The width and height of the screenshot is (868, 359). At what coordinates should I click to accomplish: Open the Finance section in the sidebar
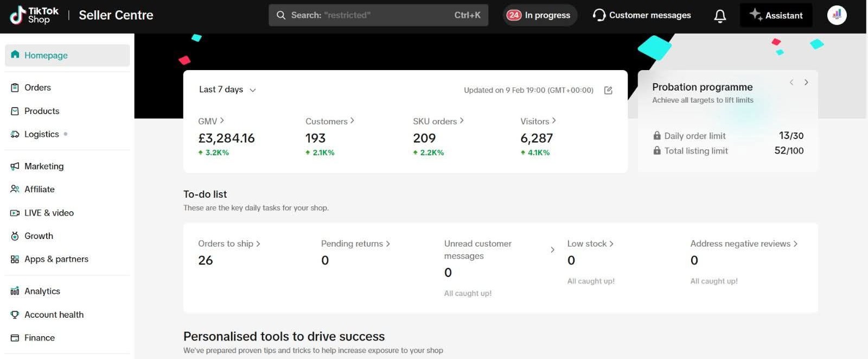[40, 338]
